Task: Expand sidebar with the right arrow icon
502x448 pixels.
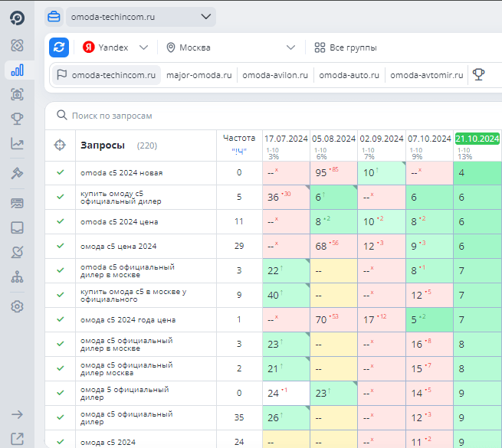Action: (x=18, y=414)
